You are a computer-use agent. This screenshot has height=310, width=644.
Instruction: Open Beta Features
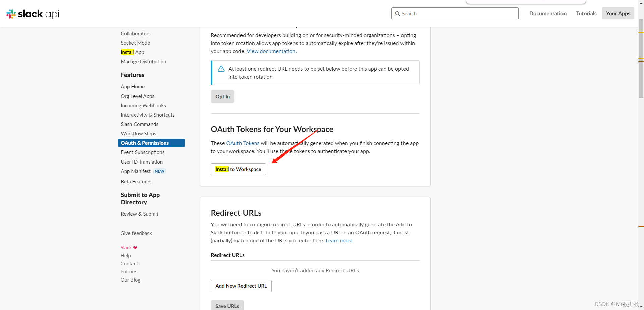click(136, 182)
